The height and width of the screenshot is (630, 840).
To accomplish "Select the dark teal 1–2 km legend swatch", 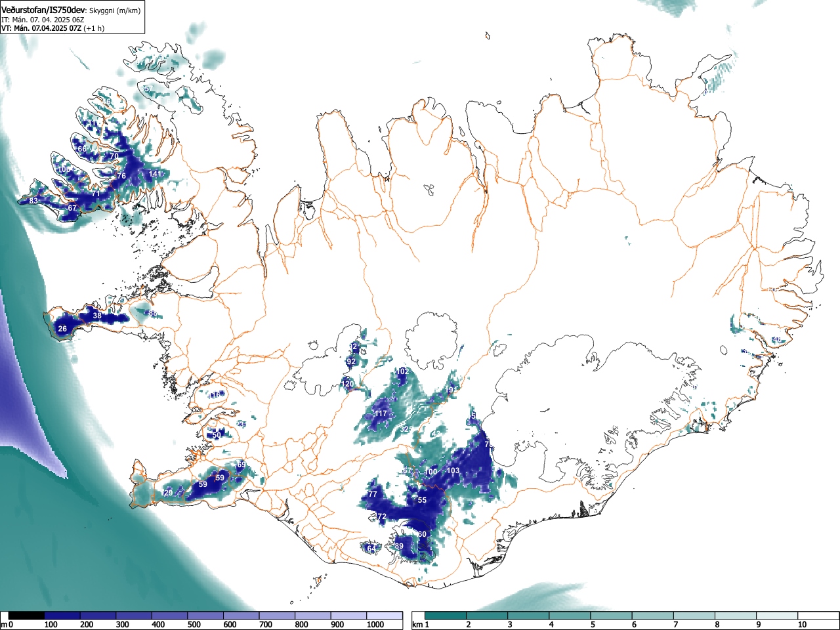I will click(x=446, y=616).
